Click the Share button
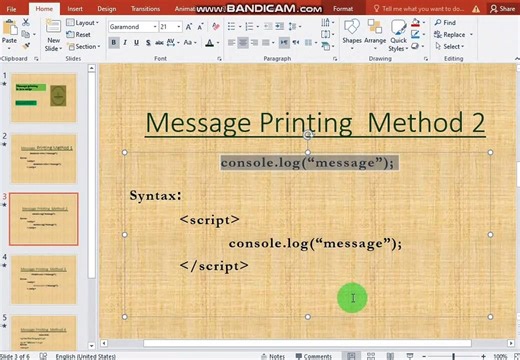Screen dimensions: 520x360 point(503,9)
